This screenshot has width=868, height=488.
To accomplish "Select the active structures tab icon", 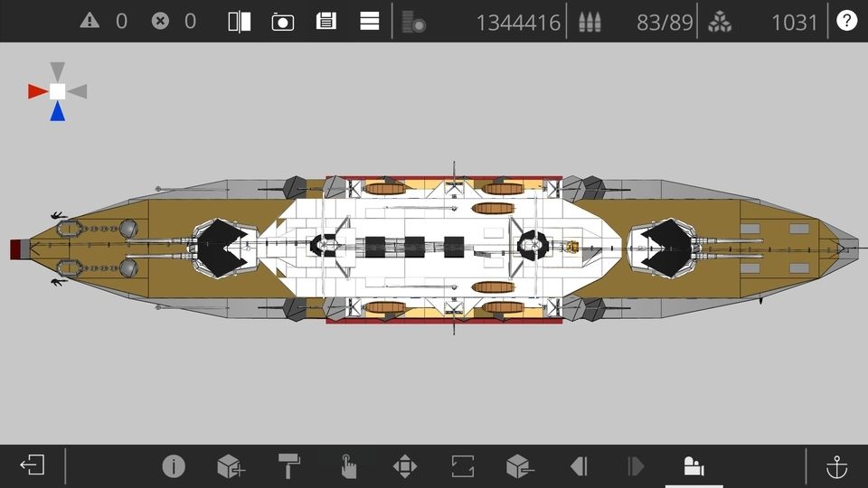I will tap(693, 466).
